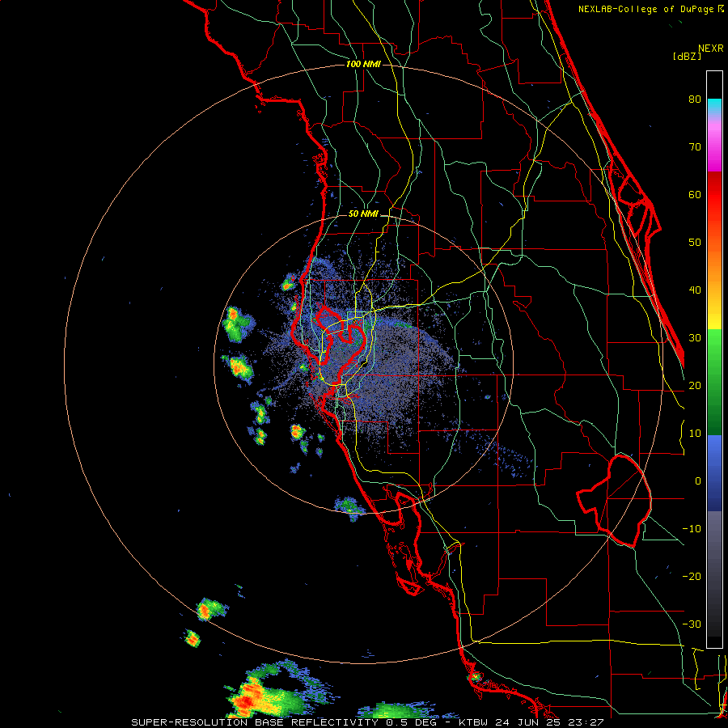Click the 60 dBZ legend value
The width and height of the screenshot is (728, 728).
coord(695,194)
